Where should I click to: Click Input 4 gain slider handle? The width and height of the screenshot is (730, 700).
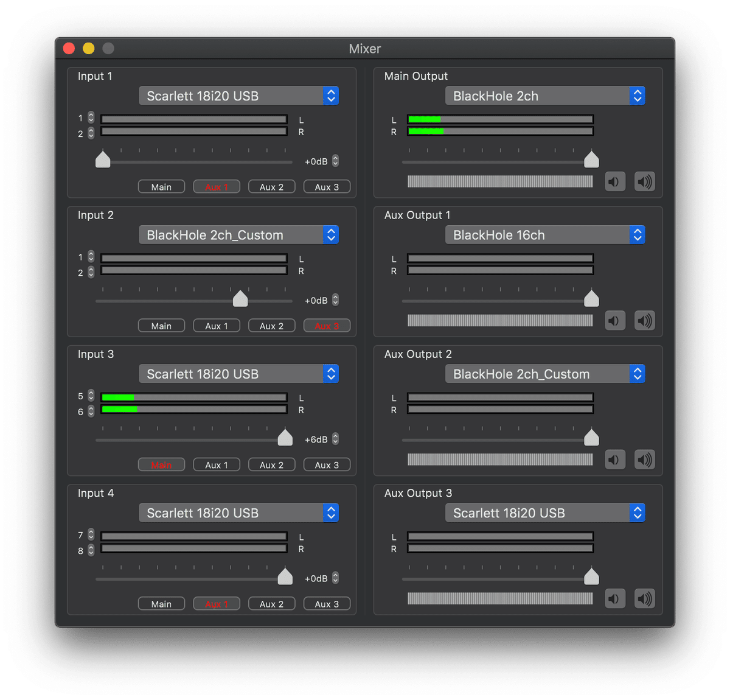point(285,576)
